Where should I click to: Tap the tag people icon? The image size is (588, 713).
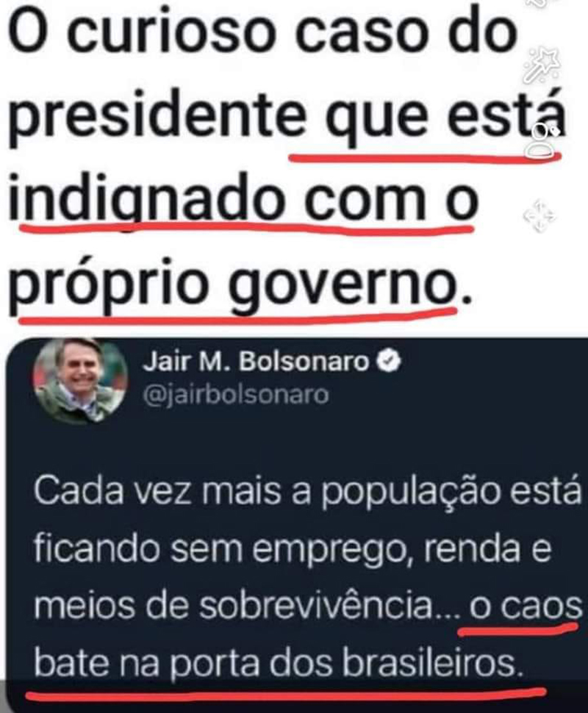pyautogui.click(x=543, y=141)
